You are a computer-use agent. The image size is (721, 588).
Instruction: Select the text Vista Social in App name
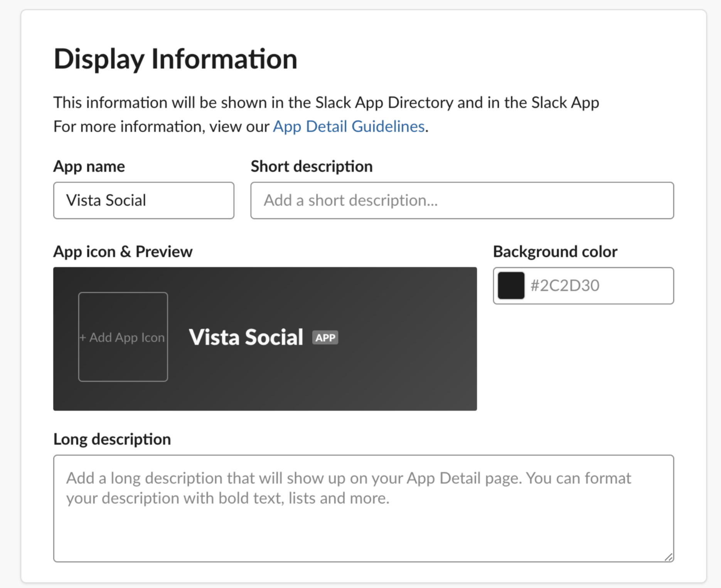[106, 200]
